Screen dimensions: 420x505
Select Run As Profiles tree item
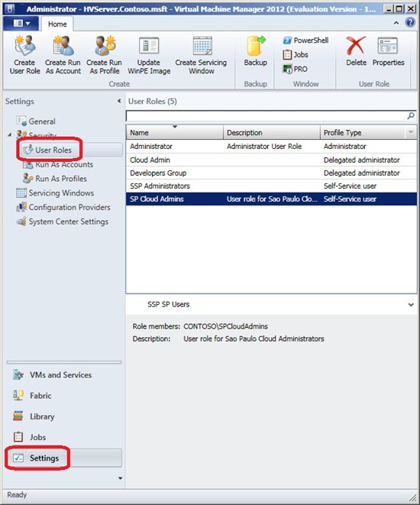pyautogui.click(x=55, y=179)
